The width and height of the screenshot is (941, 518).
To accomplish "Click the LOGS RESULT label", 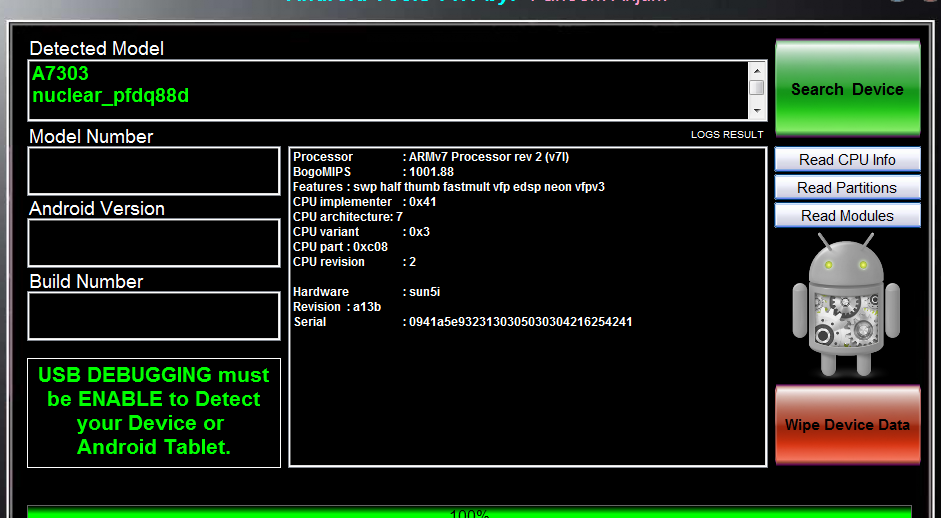I will point(727,134).
